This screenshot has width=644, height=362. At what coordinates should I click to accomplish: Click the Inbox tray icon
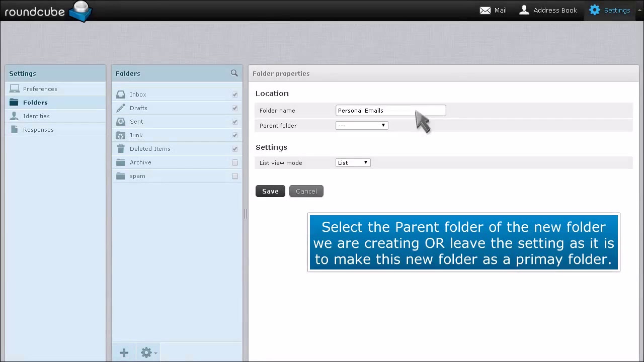point(121,95)
